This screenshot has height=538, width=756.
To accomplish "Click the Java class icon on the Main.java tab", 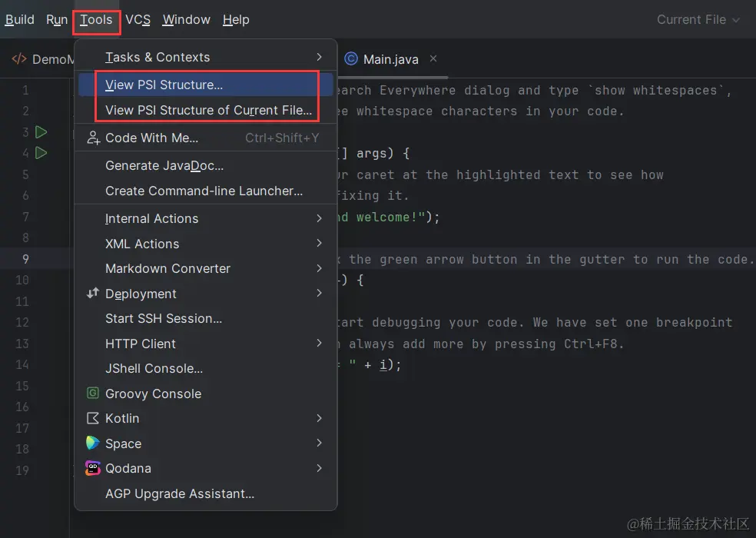I will 351,59.
